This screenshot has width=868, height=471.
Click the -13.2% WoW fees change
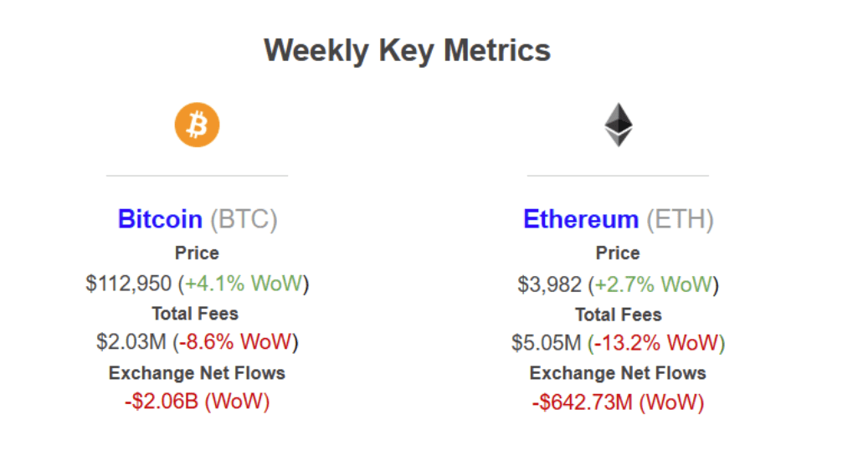pyautogui.click(x=655, y=343)
